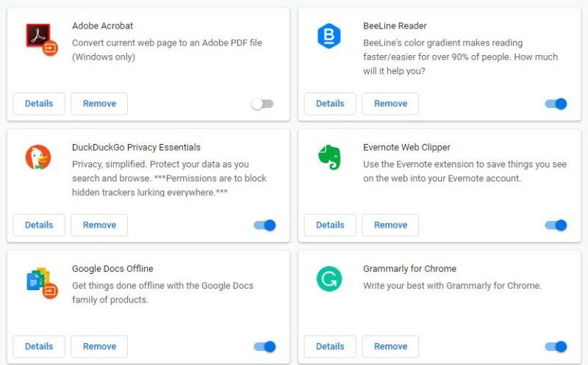Click the Evernote Web Clipper elephant icon
588x365 pixels.
coord(329,158)
